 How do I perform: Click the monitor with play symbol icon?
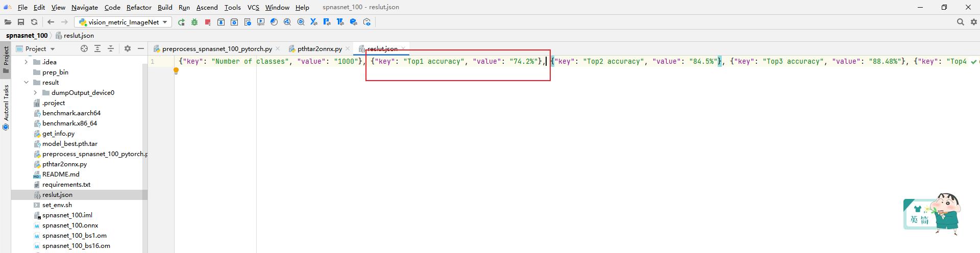261,22
